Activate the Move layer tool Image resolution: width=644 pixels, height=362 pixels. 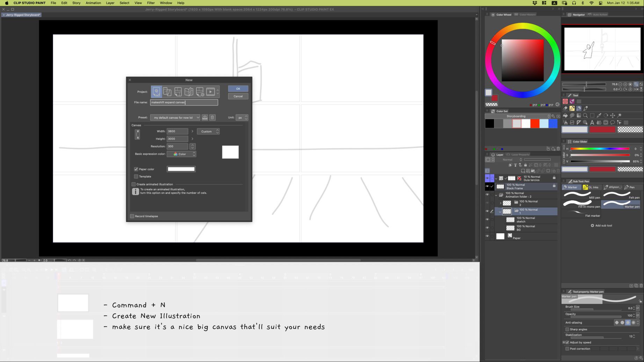(x=613, y=115)
